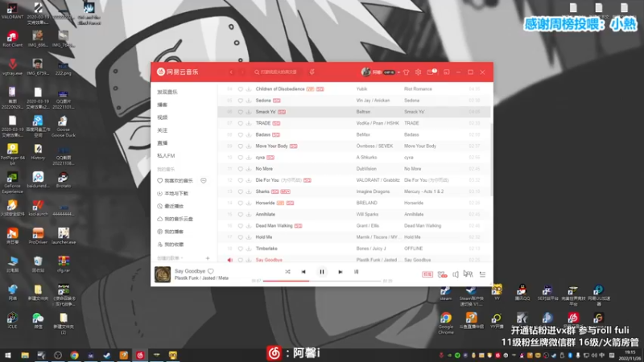Open lyrics display icon in player bar
The image size is (644, 362).
pos(356,272)
